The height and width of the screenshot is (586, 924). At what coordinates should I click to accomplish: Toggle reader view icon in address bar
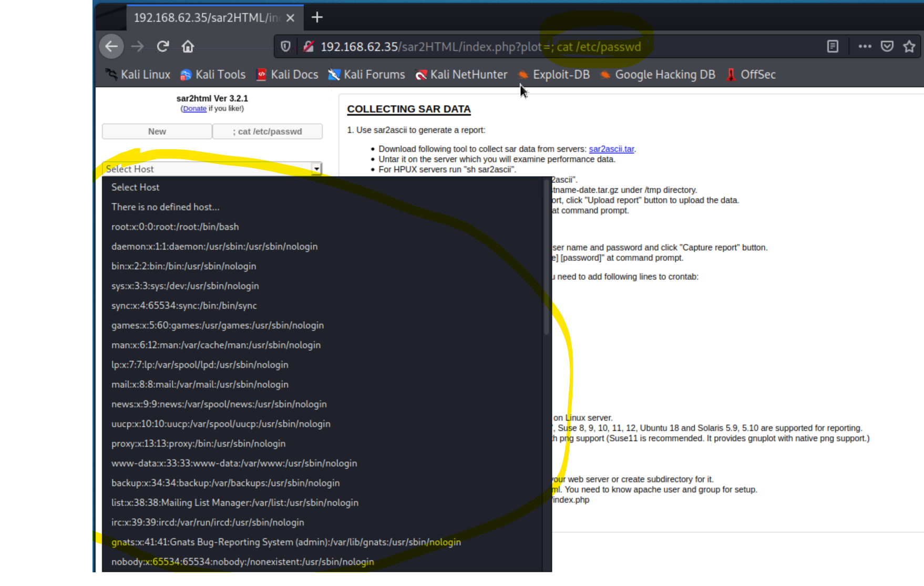coord(833,46)
